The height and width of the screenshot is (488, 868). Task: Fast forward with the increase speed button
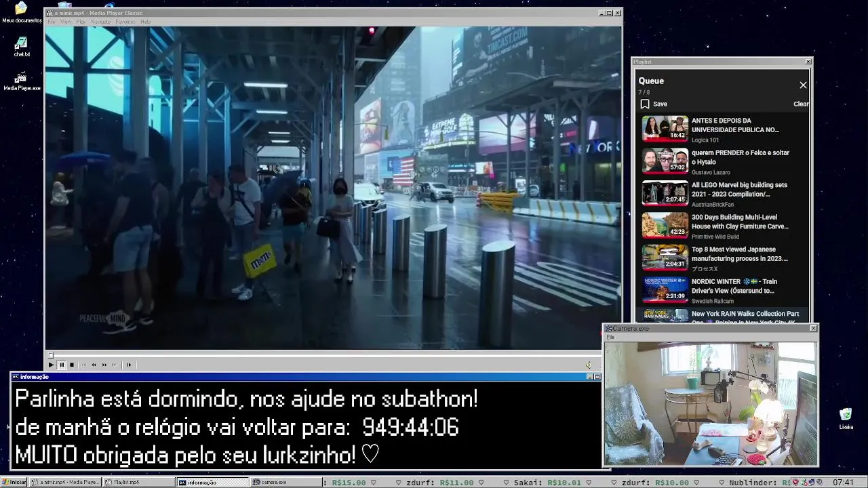pos(104,365)
